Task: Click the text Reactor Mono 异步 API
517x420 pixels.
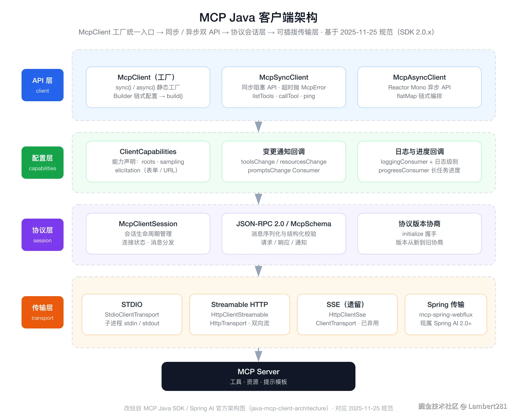Action: point(420,87)
